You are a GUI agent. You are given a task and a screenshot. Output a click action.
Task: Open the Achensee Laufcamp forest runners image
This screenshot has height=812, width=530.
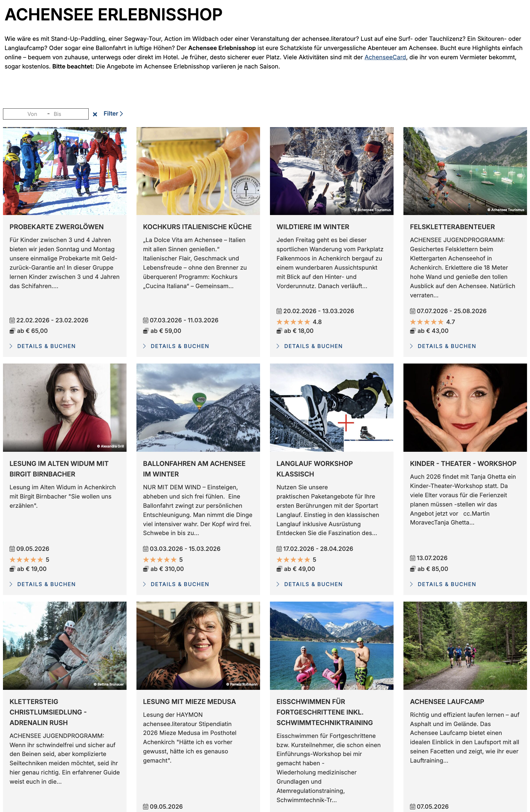tap(465, 645)
